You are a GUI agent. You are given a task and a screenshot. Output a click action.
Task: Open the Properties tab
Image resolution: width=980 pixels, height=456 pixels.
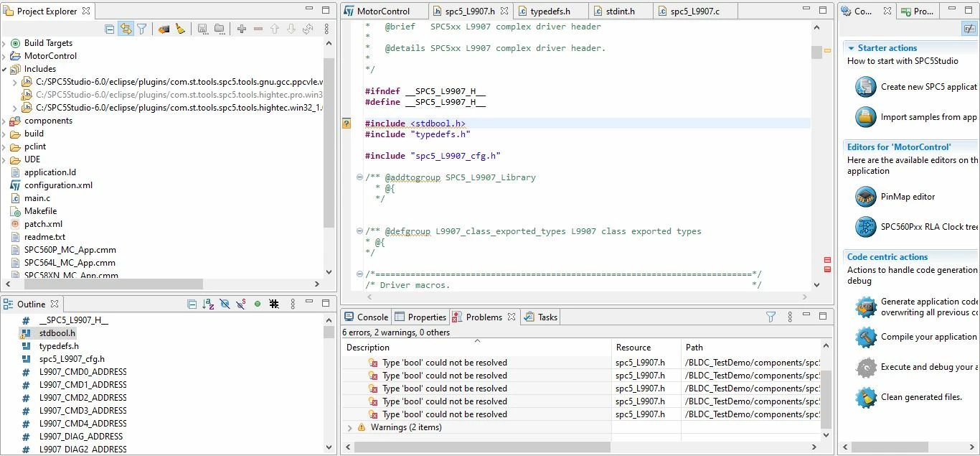point(420,317)
